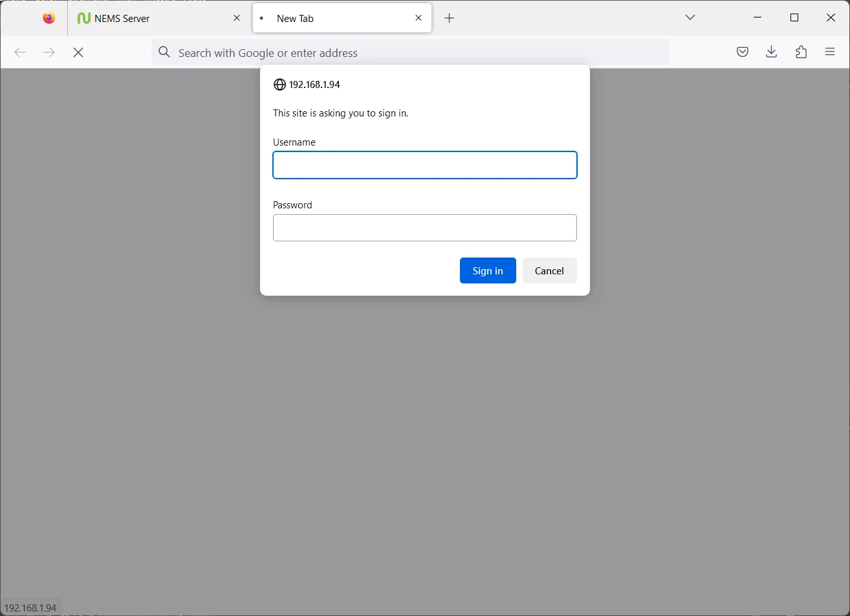
Task: Click the Username input field
Action: (x=425, y=165)
